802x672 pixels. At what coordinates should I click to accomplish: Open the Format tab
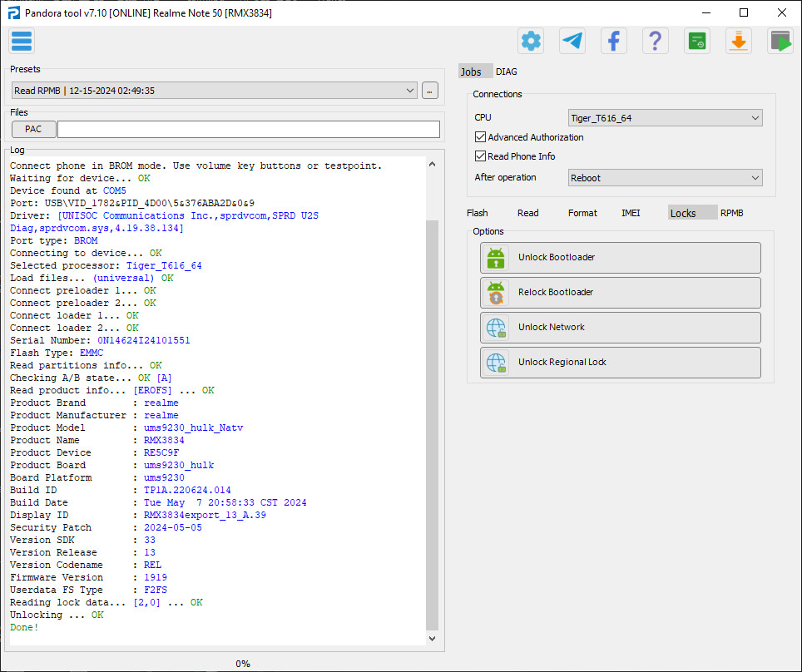tap(582, 213)
